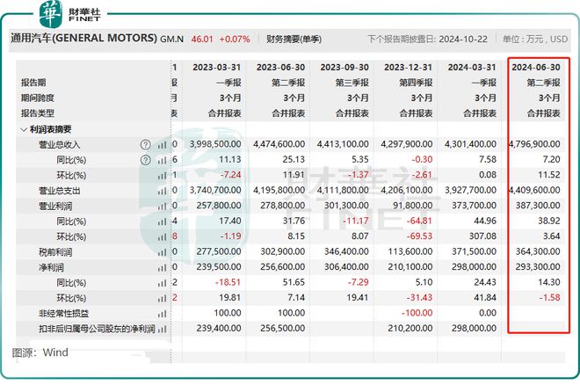The height and width of the screenshot is (392, 580).
Task: Click the net profit value 293,300.00
Action: pyautogui.click(x=538, y=267)
